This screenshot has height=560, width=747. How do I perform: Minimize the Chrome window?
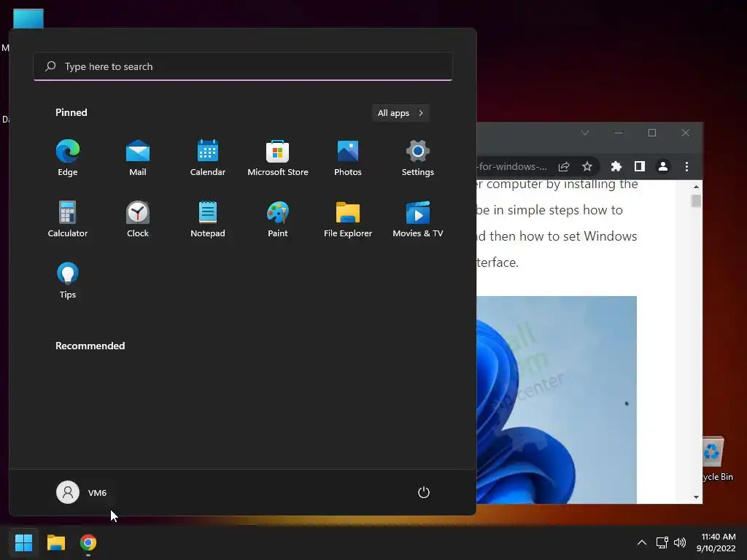pos(619,133)
